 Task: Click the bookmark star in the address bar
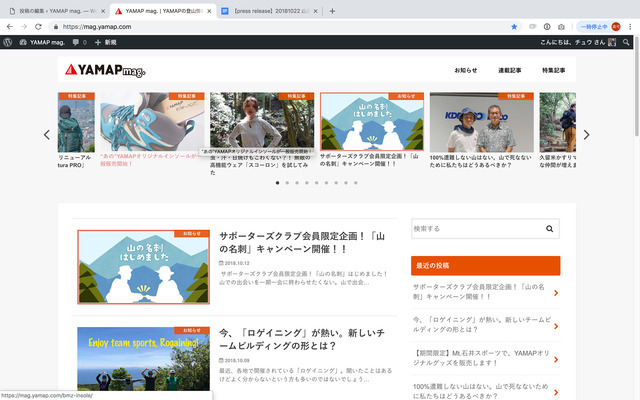(x=514, y=27)
